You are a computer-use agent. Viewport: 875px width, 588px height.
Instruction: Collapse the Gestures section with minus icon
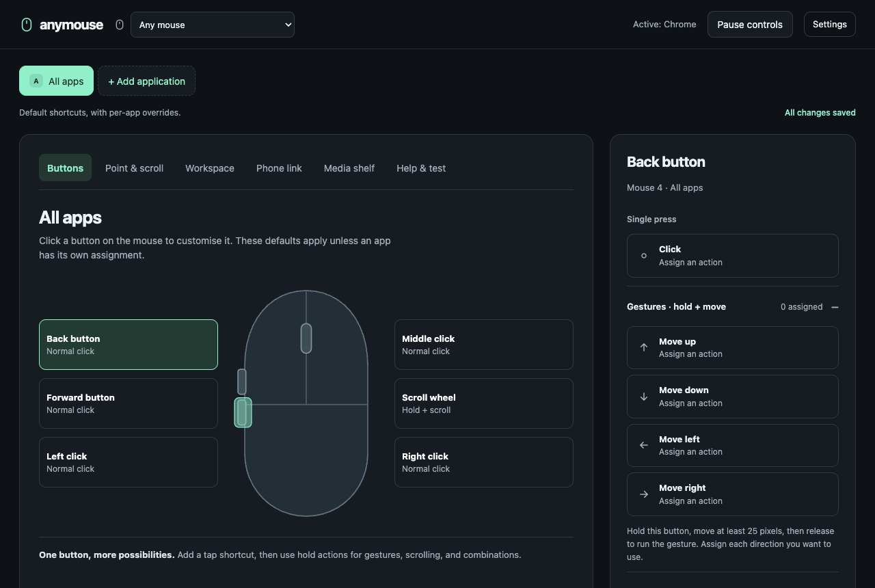point(835,307)
